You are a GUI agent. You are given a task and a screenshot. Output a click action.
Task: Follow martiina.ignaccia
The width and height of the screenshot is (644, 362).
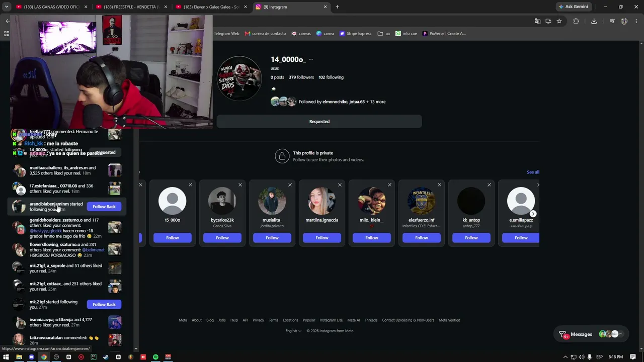(322, 238)
